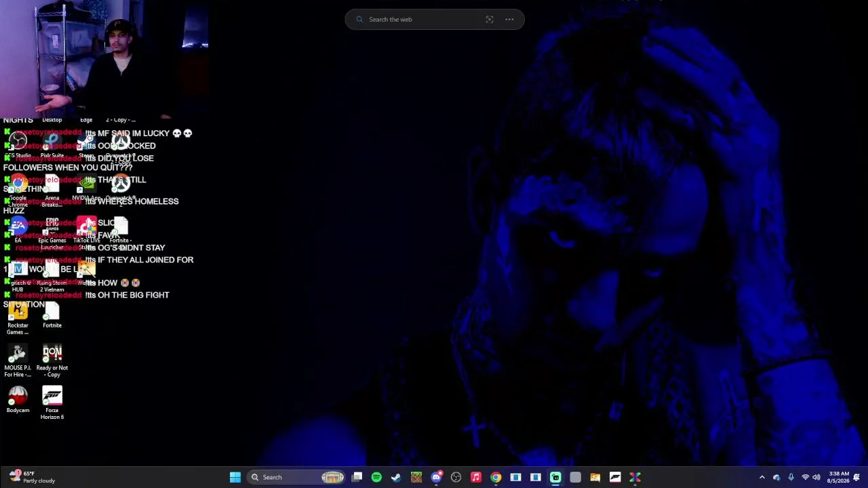868x488 pixels.
Task: Open OBS Studio in the taskbar
Action: tap(456, 477)
